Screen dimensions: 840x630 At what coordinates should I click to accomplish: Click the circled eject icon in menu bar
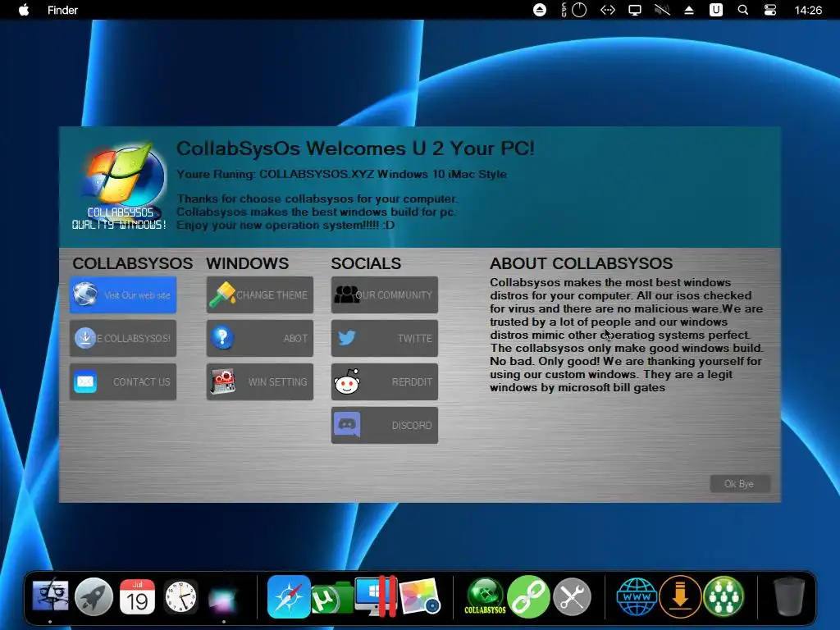540,10
